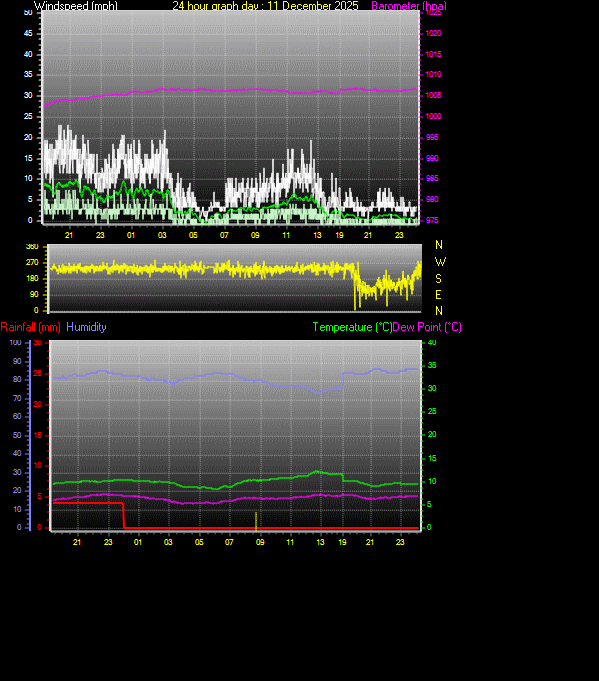The width and height of the screenshot is (599, 681).
Task: Click the "Windspeed (mph)" chart heading
Action: [76, 6]
